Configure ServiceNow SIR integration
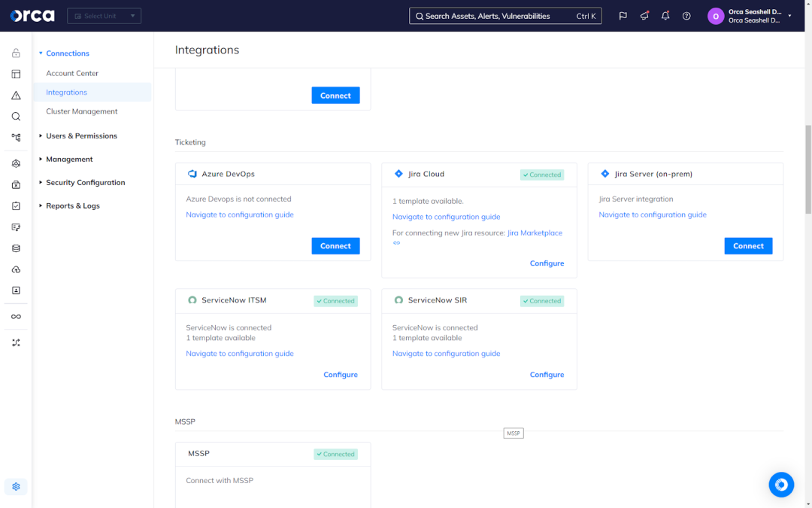Image resolution: width=812 pixels, height=508 pixels. point(547,375)
